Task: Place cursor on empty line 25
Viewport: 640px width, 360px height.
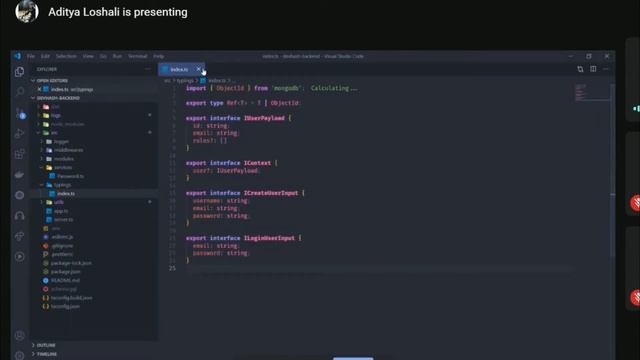Action: point(380,268)
